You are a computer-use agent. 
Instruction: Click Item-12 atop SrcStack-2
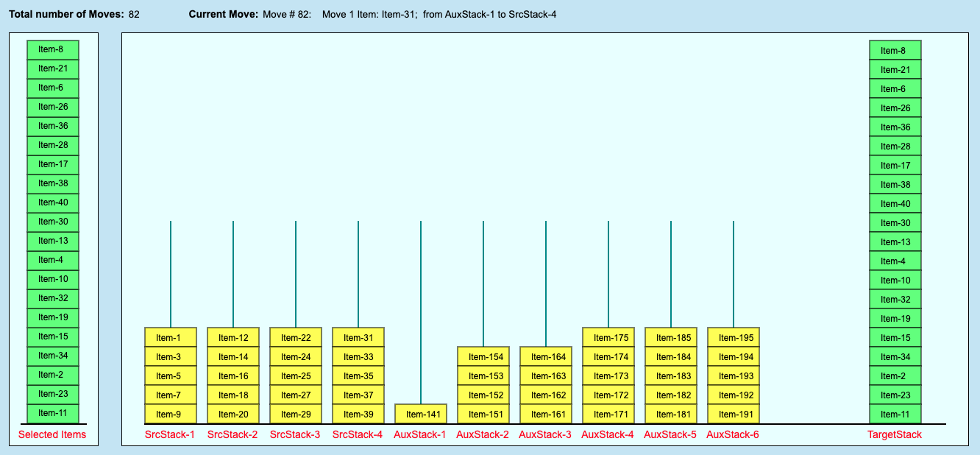pyautogui.click(x=233, y=337)
